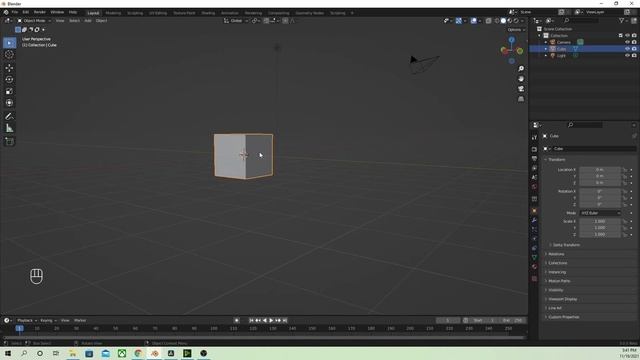This screenshot has width=640, height=360.
Task: Open the World properties tab icon
Action: pos(534,187)
